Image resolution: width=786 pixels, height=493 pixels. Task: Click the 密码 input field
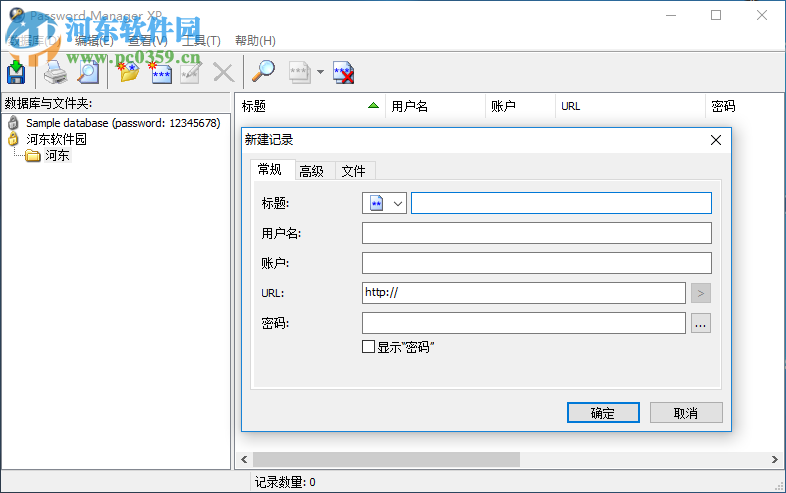point(524,323)
